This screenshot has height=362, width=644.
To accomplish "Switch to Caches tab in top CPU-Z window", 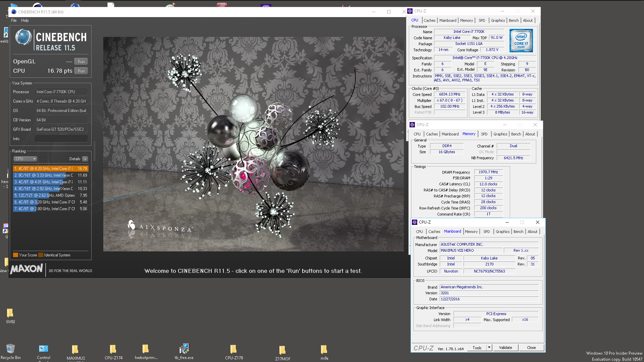I will pos(429,20).
